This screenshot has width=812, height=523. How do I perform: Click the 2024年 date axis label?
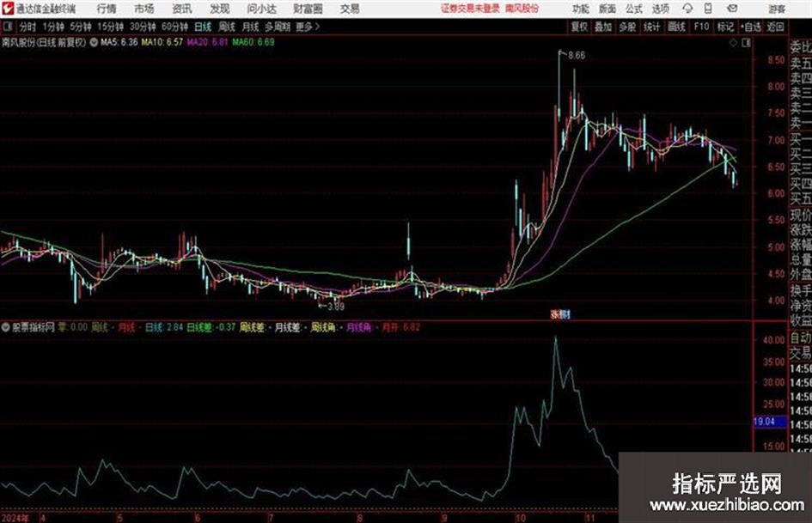coord(15,518)
